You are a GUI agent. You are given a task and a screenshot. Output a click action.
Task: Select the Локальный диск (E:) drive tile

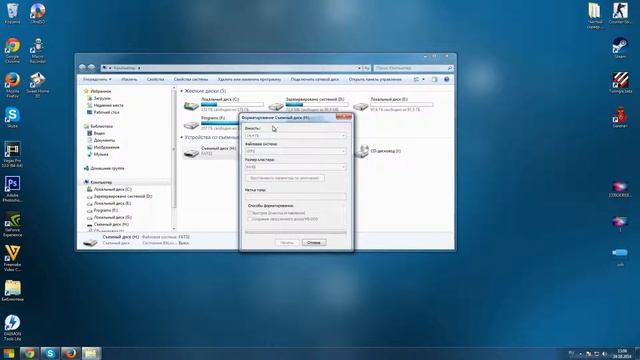[393, 104]
